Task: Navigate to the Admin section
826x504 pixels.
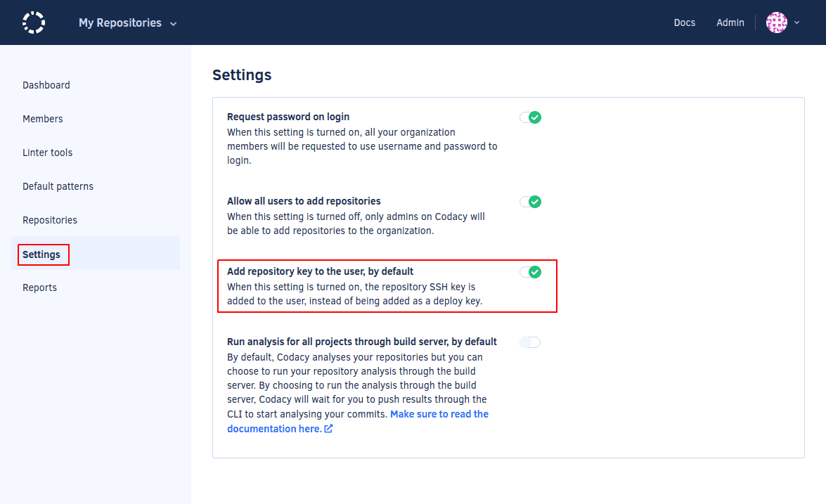Action: [x=730, y=22]
